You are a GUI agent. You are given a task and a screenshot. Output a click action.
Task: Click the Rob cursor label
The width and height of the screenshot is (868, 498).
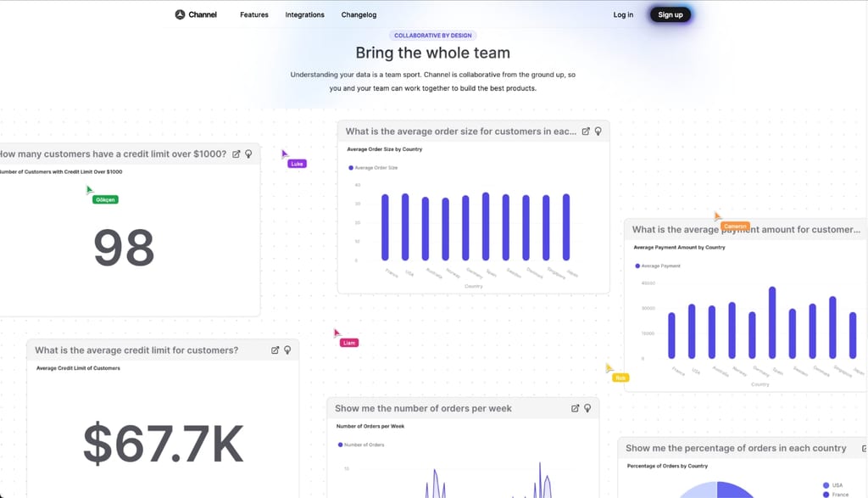pyautogui.click(x=620, y=378)
